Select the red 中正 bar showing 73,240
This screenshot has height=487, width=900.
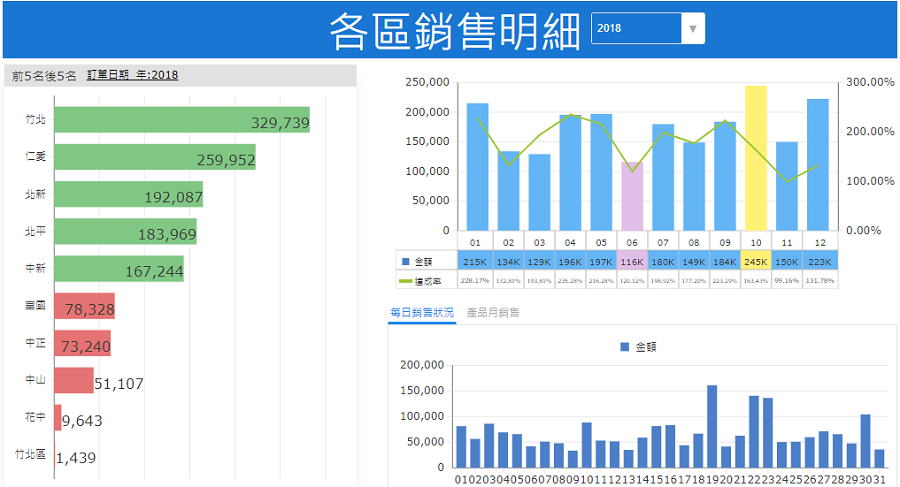tap(83, 343)
